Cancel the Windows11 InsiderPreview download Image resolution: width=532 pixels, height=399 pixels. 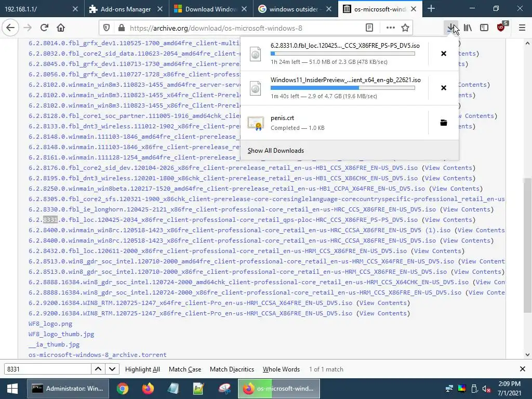444,88
